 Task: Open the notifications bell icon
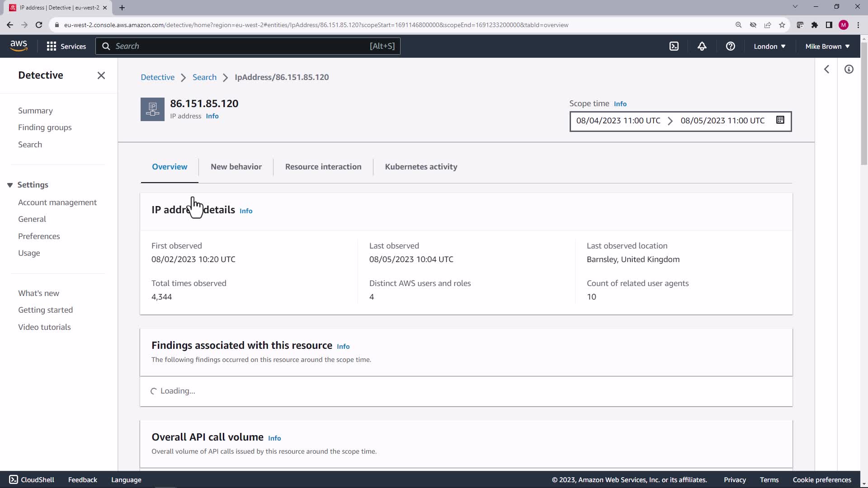[x=702, y=46]
